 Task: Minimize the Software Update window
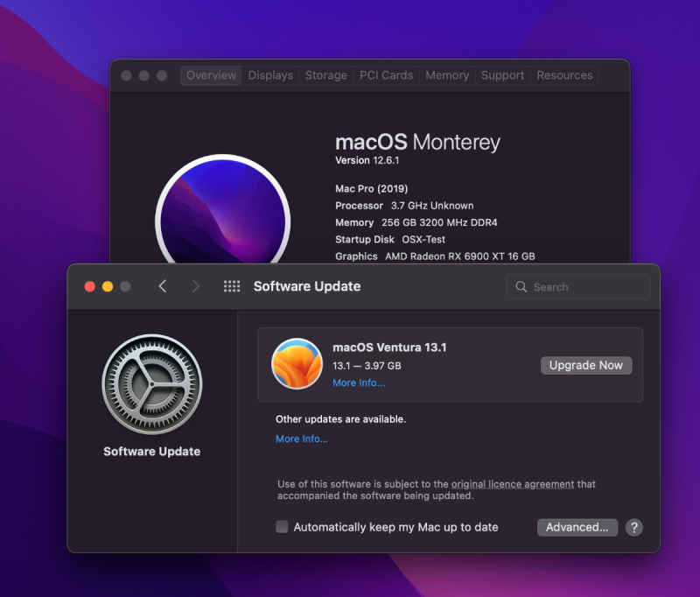[x=108, y=286]
